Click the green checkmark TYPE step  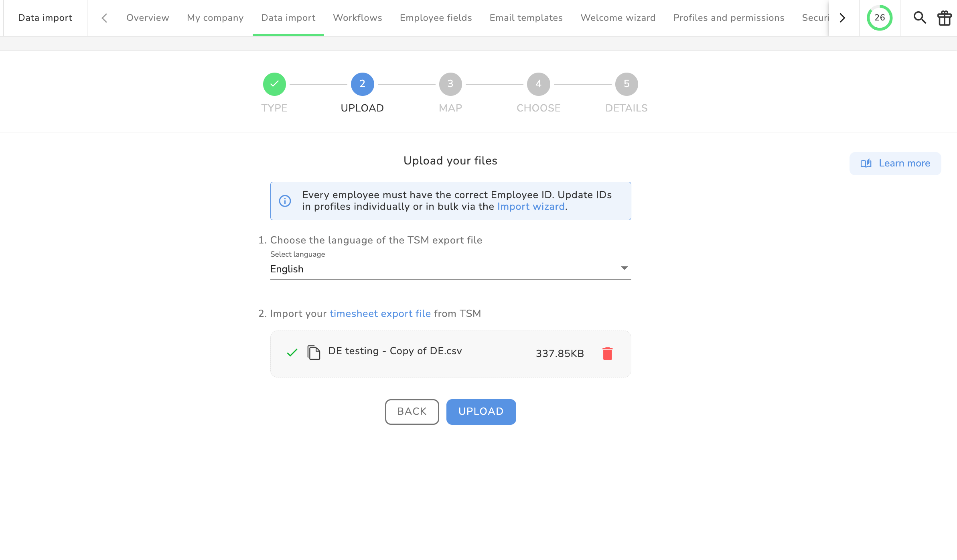pos(274,84)
